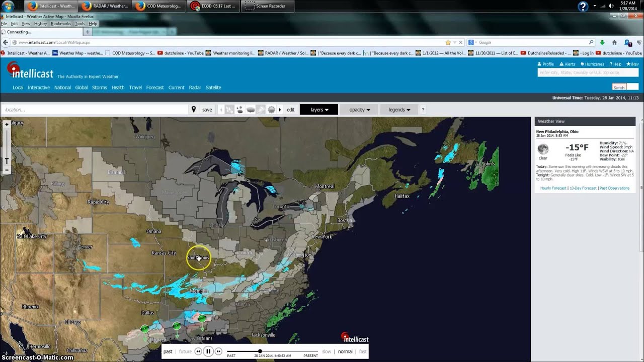Open the blue add-on icon with badge in Firefox toolbar
The height and width of the screenshot is (362, 644).
point(628,43)
